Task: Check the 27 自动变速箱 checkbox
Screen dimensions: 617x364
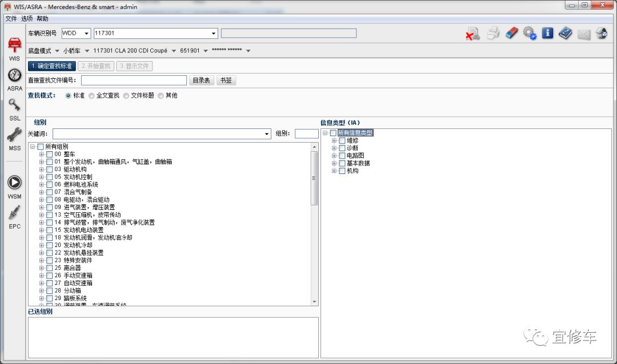Action: (x=50, y=283)
